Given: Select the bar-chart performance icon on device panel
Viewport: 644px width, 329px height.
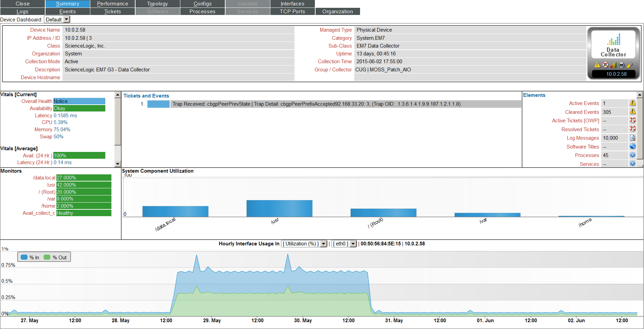Looking at the screenshot, I should [x=613, y=65].
